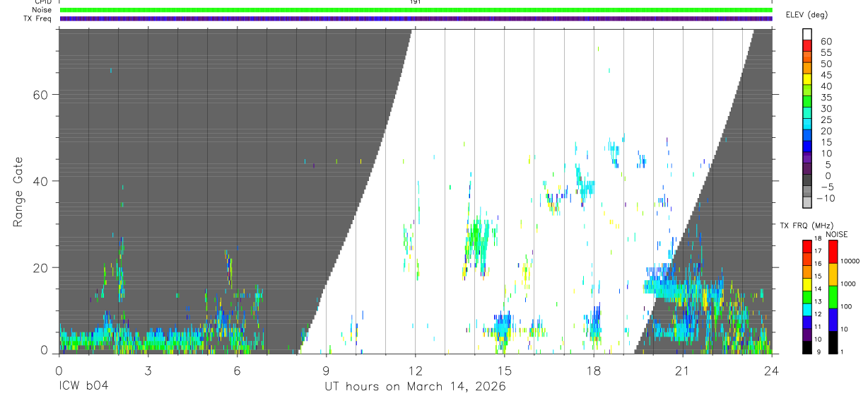This screenshot has height=401, width=868.
Task: Select the white top segment of the elevation scale
Action: tap(807, 35)
